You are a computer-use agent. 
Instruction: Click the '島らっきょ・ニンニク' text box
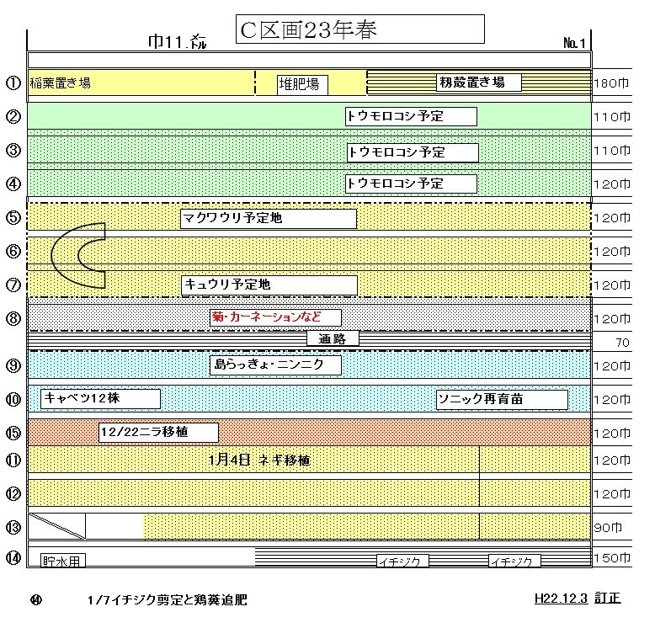coord(275,365)
